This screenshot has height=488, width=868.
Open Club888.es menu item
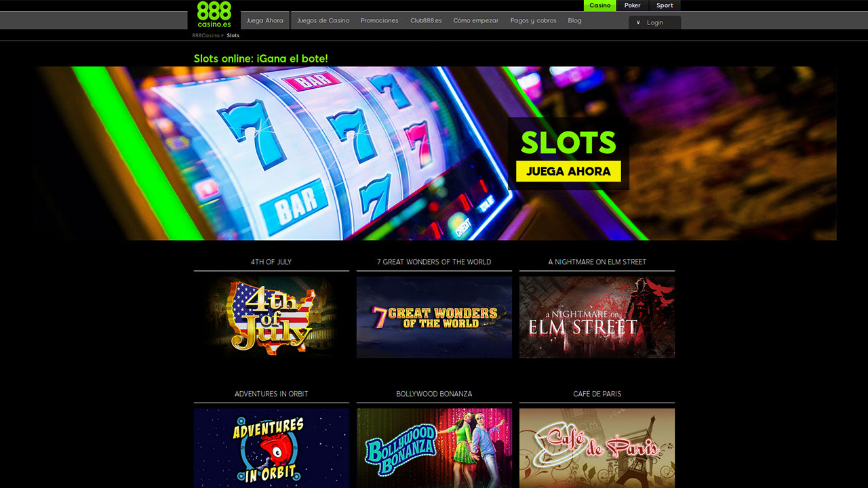coord(426,20)
